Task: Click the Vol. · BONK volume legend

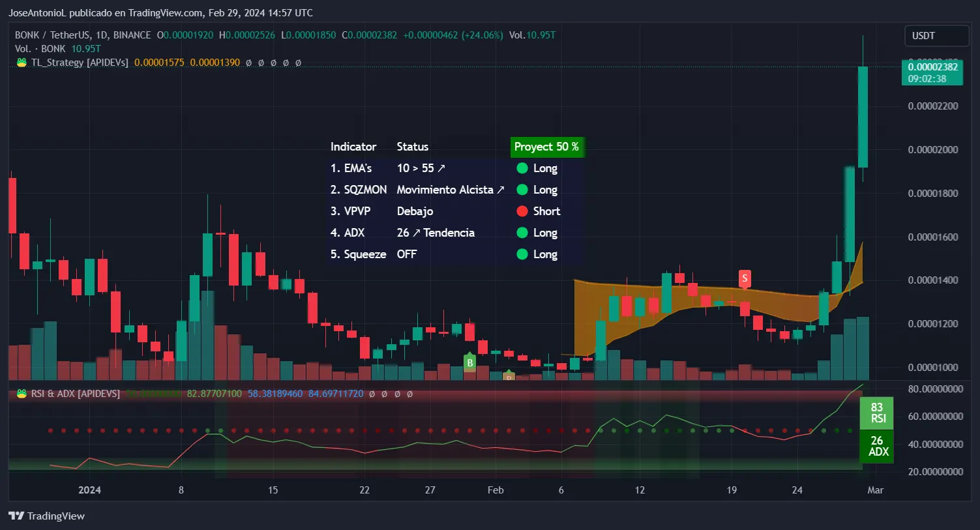Action: pos(40,49)
